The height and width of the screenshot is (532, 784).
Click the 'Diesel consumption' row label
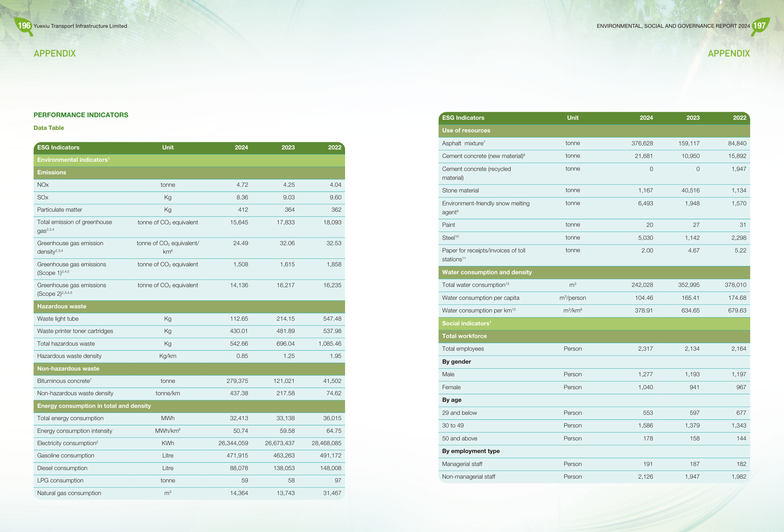click(x=62, y=468)
